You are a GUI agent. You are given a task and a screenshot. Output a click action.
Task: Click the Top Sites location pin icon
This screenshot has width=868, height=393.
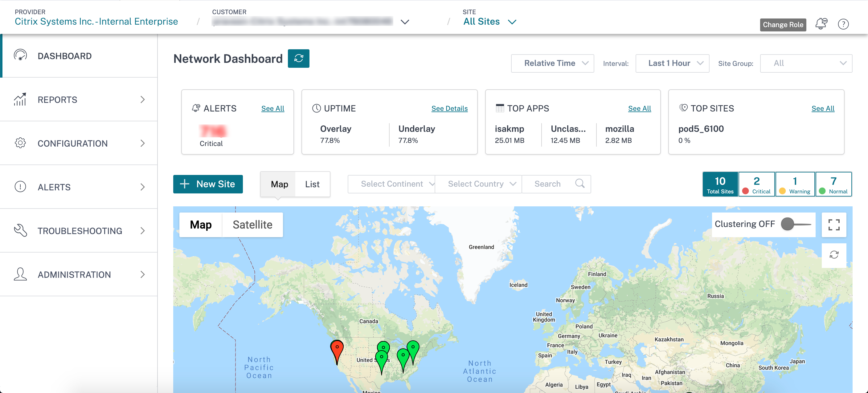pyautogui.click(x=683, y=108)
